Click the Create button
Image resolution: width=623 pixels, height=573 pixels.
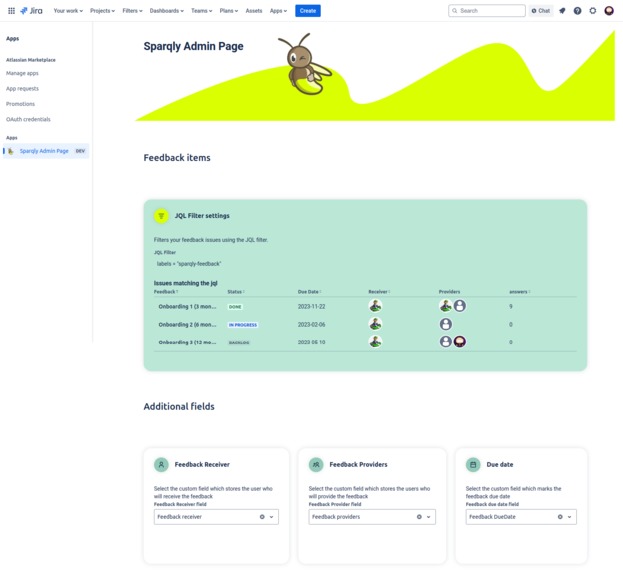pos(308,11)
